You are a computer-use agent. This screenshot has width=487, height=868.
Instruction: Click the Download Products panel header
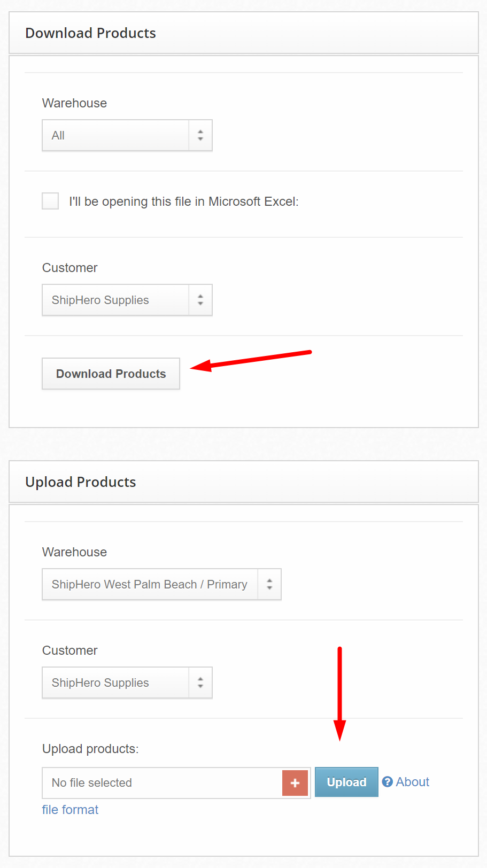(244, 33)
